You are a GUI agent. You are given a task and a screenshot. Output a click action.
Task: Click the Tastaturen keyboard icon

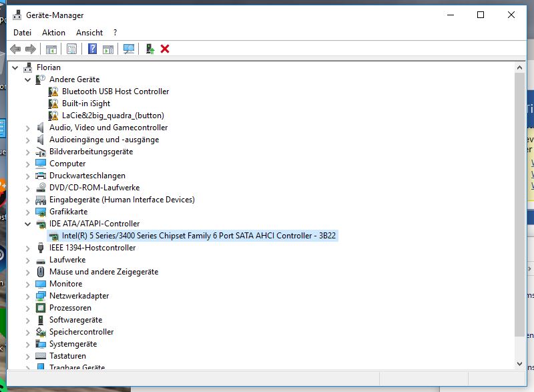(x=41, y=356)
